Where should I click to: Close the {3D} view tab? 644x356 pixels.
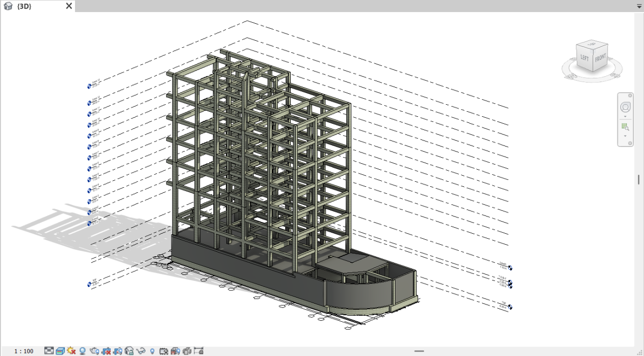coord(69,6)
